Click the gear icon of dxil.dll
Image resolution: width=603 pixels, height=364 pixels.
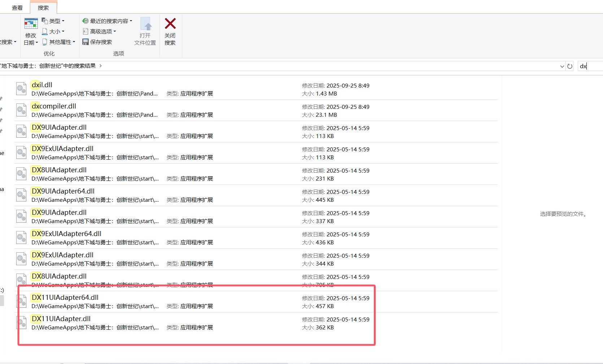click(21, 89)
